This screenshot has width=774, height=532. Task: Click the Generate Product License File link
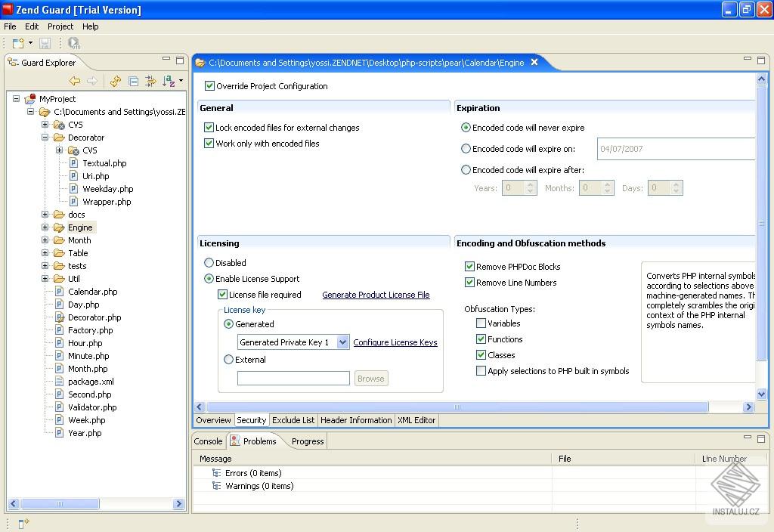376,295
